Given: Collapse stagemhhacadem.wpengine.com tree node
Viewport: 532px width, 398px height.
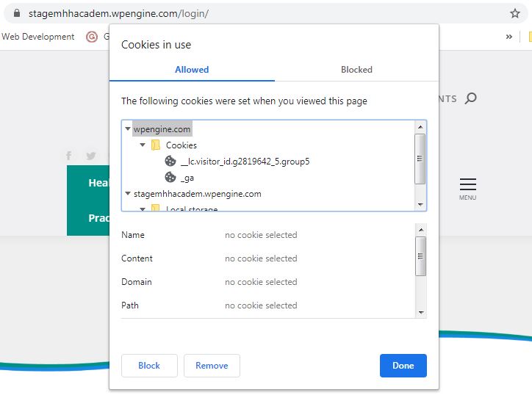Looking at the screenshot, I should [128, 194].
